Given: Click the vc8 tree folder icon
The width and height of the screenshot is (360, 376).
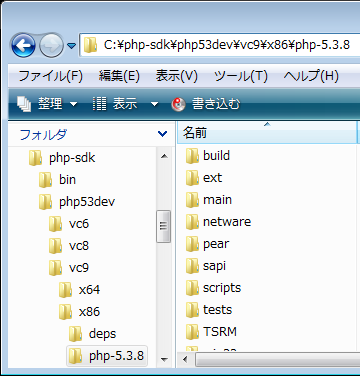Looking at the screenshot, I should pos(55,246).
